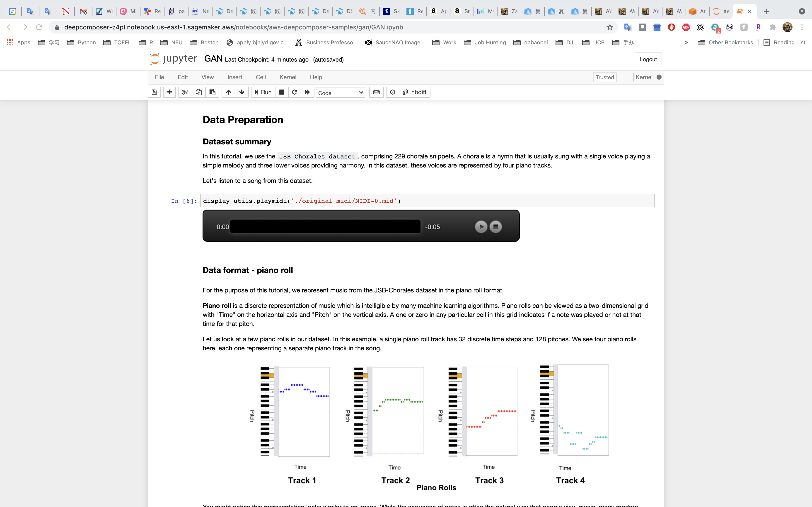Interrupt the kernel with stop icon
The height and width of the screenshot is (507, 812).
282,92
